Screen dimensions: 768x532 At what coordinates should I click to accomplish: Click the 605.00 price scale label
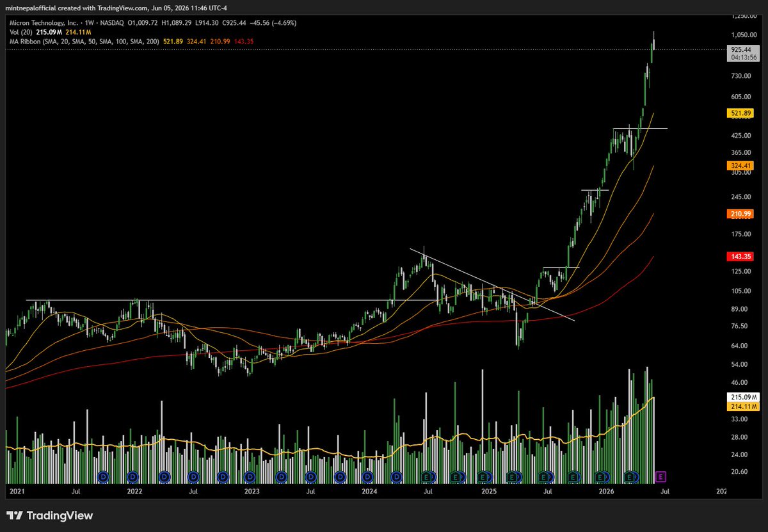pyautogui.click(x=740, y=97)
